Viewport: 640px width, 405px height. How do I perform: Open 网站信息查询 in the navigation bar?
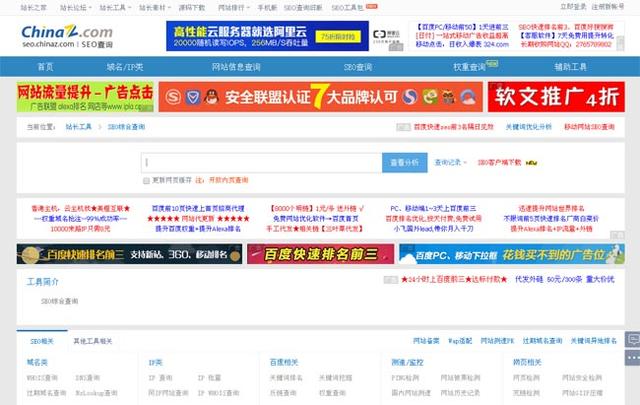click(x=236, y=67)
